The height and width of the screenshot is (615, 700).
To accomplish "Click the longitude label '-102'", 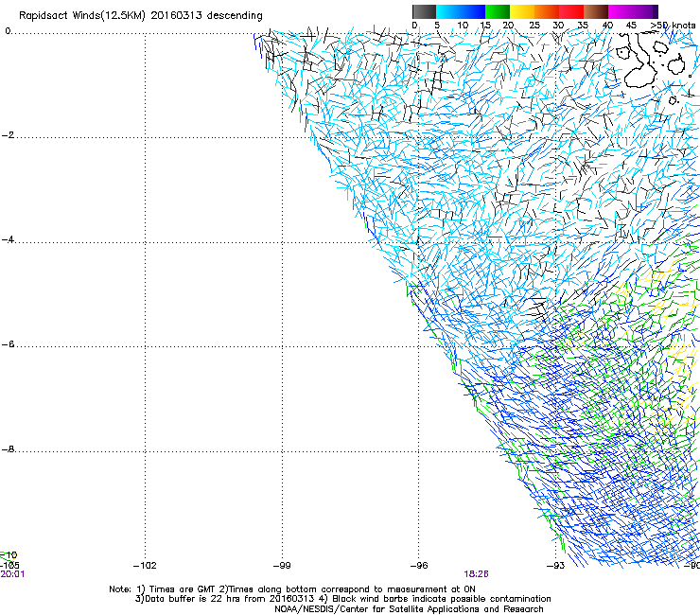I will pos(145,566).
